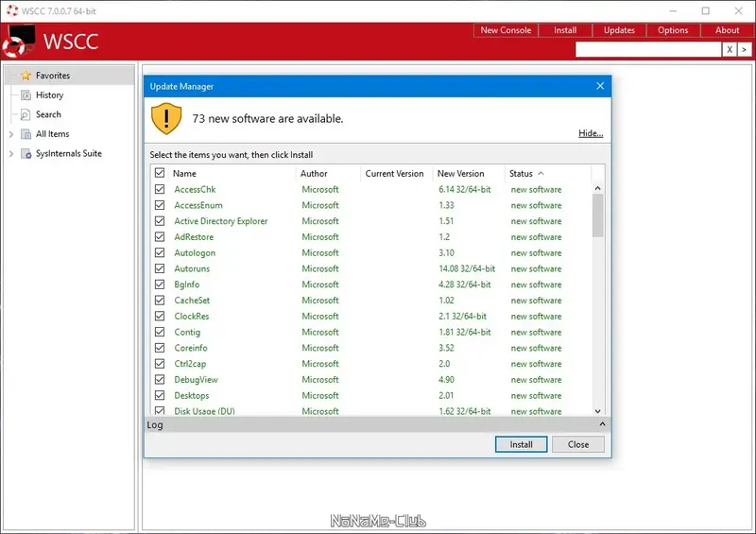Select Search in the sidebar
Screen dimensions: 756x534
point(49,114)
